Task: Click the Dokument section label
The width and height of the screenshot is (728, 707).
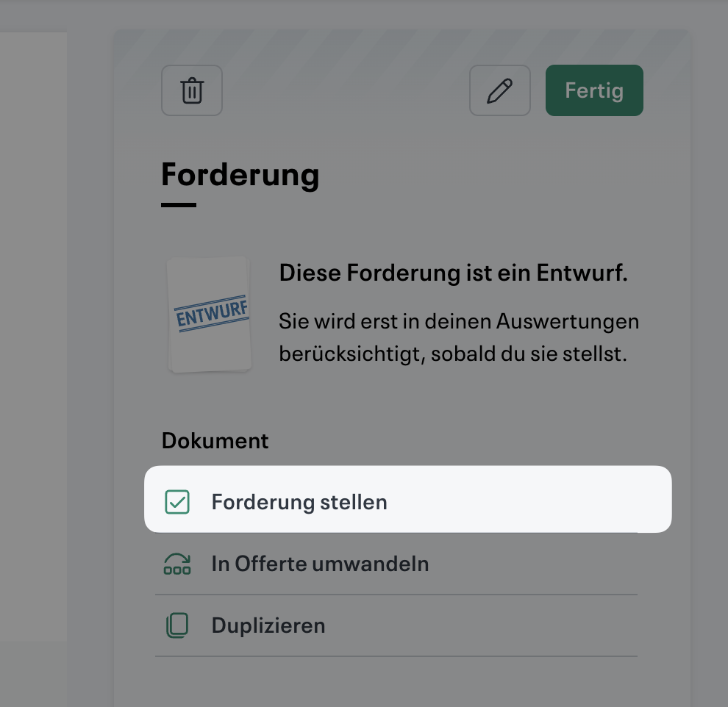Action: pos(215,440)
